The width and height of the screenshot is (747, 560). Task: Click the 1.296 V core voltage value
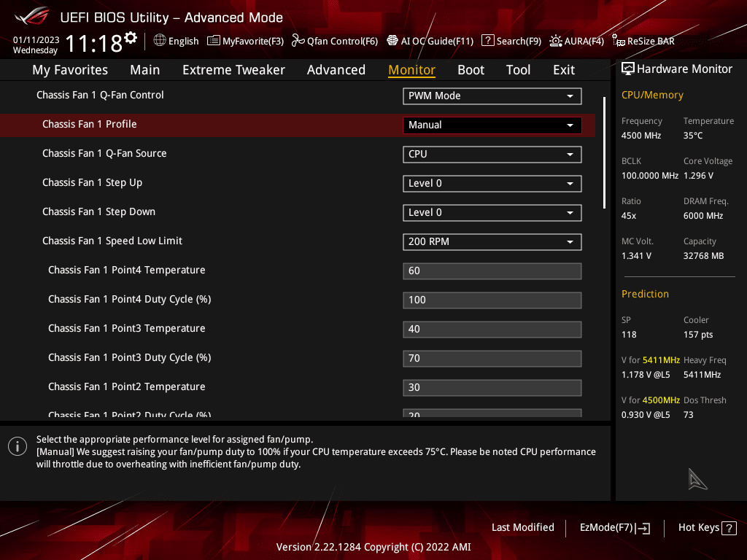[698, 176]
